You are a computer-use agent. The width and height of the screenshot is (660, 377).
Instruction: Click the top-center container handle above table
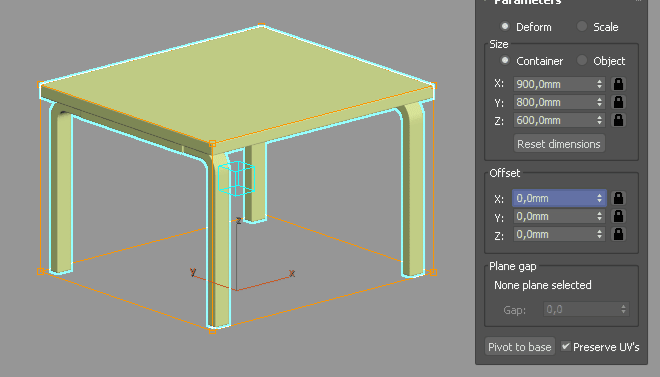[261, 26]
